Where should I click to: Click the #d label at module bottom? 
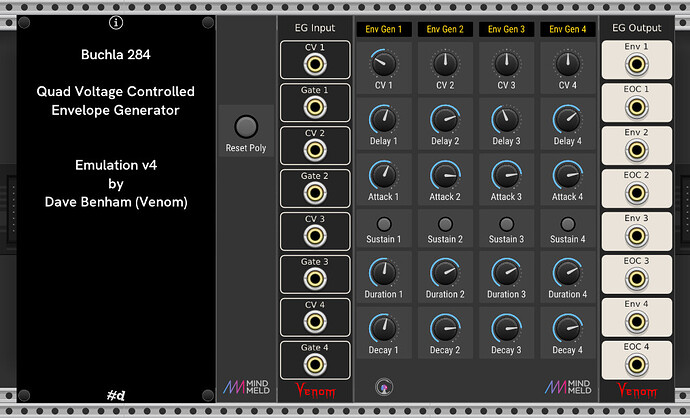click(x=116, y=395)
